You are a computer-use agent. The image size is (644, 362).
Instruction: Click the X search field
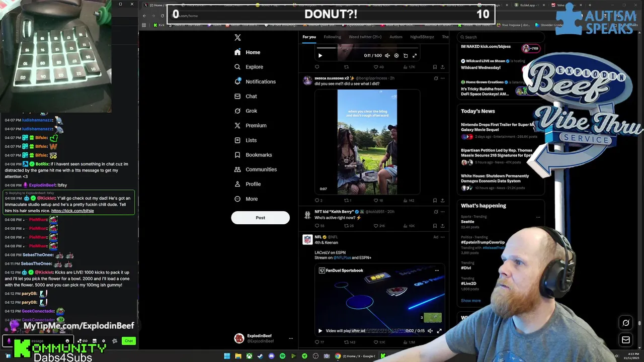click(501, 37)
